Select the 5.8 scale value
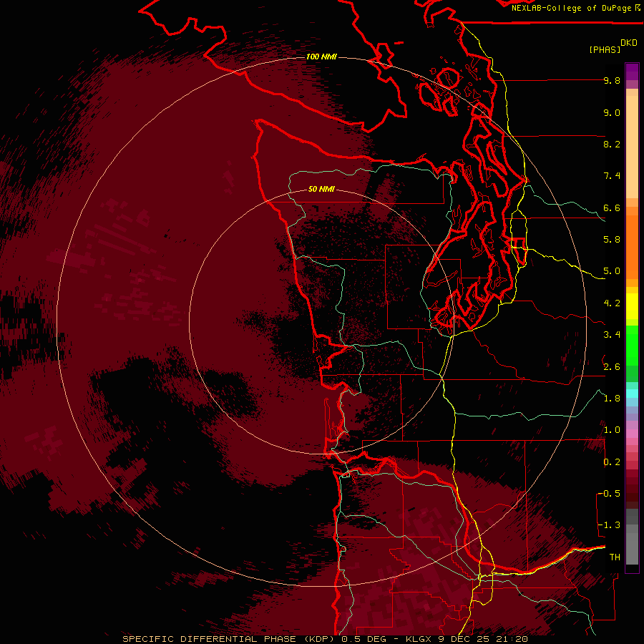644x644 pixels. [x=612, y=240]
